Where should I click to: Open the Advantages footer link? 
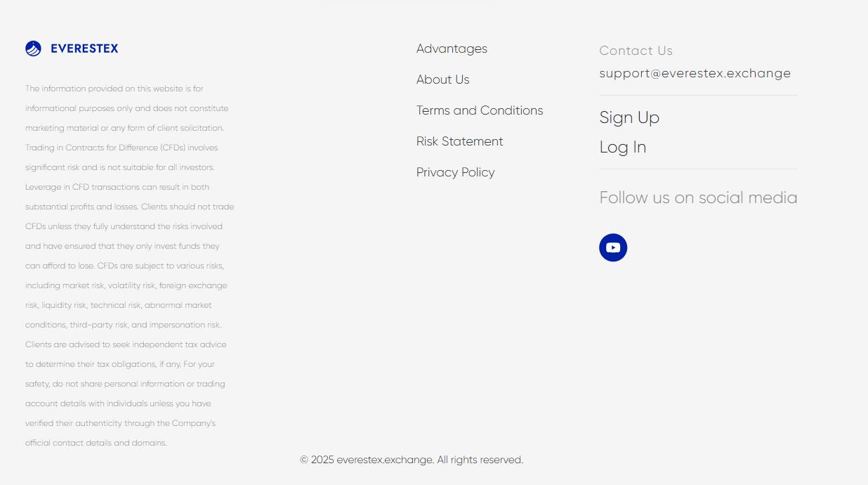452,48
